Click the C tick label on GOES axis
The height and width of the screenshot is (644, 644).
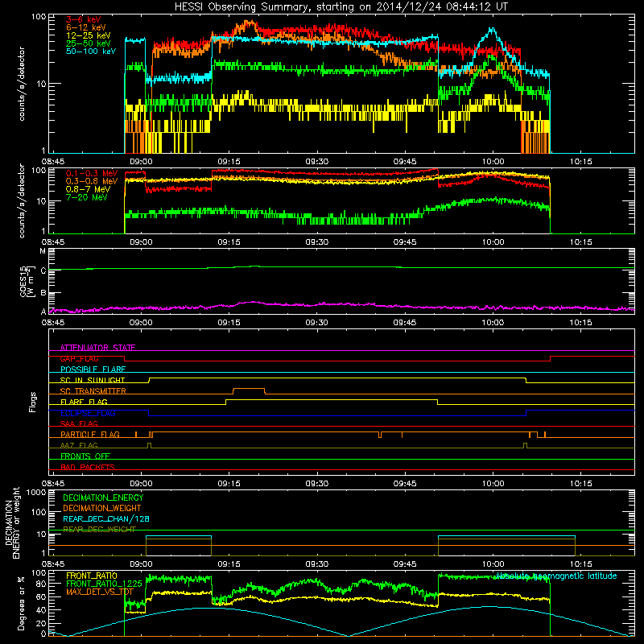point(43,271)
